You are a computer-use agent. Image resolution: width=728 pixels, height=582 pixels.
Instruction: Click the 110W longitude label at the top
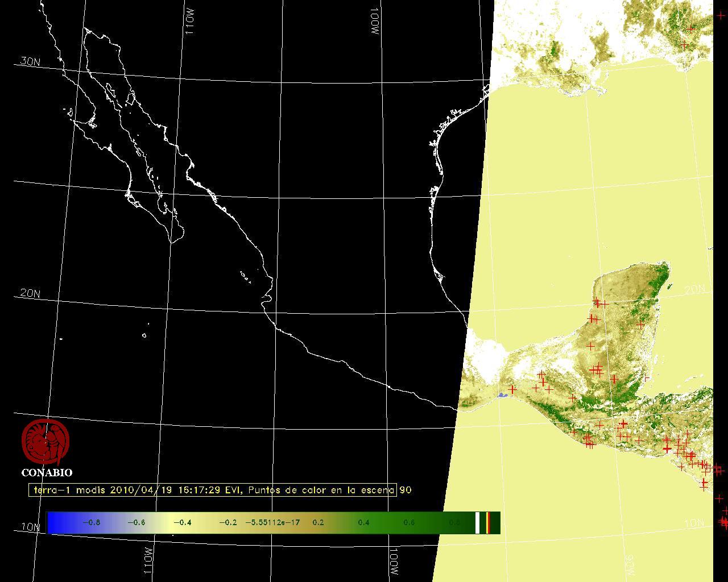(190, 24)
